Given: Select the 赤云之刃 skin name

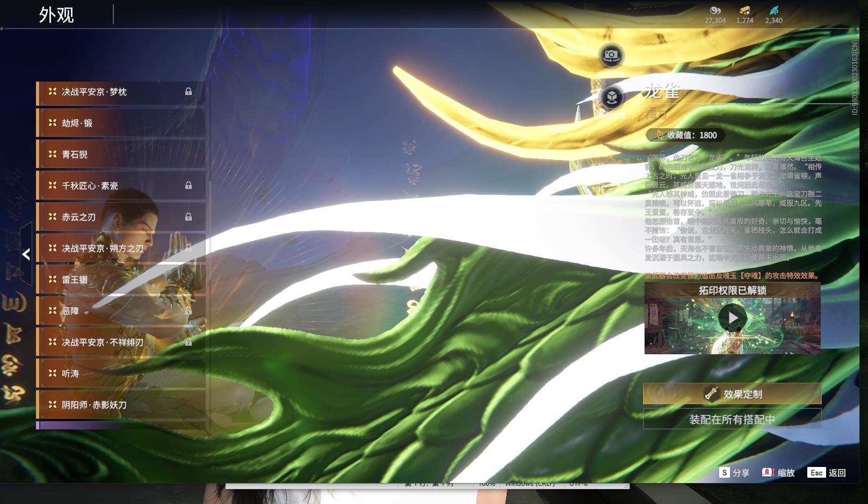Looking at the screenshot, I should click(x=78, y=217).
